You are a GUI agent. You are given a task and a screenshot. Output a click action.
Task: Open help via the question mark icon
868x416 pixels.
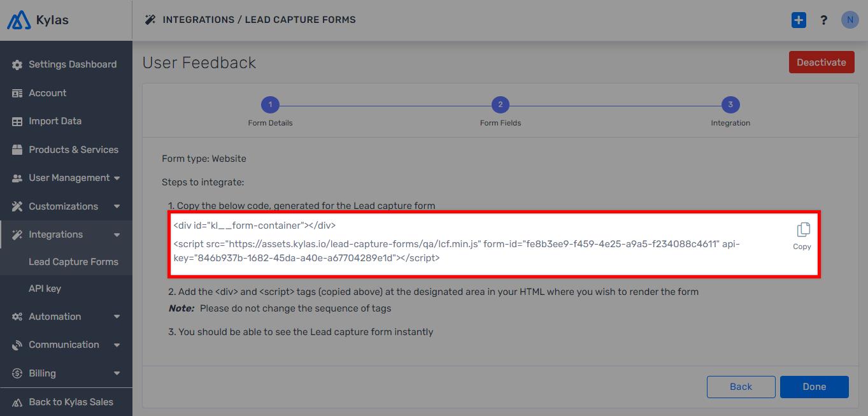(x=823, y=20)
